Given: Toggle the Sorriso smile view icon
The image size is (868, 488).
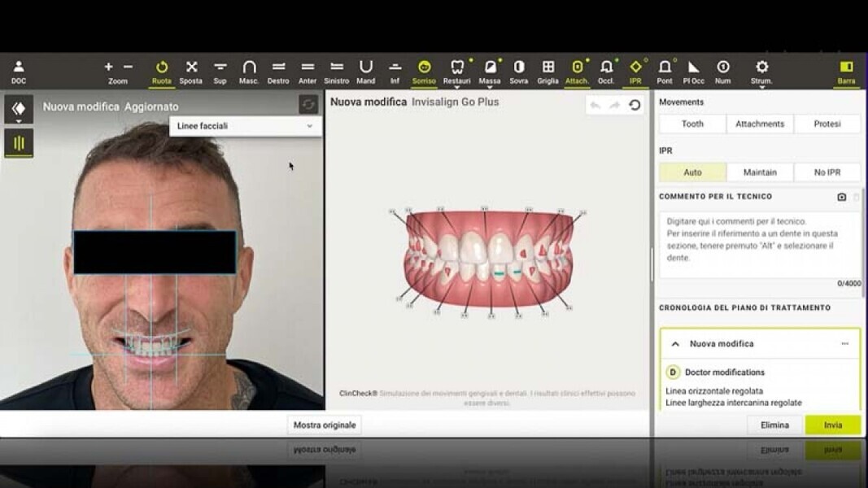Looking at the screenshot, I should [424, 71].
